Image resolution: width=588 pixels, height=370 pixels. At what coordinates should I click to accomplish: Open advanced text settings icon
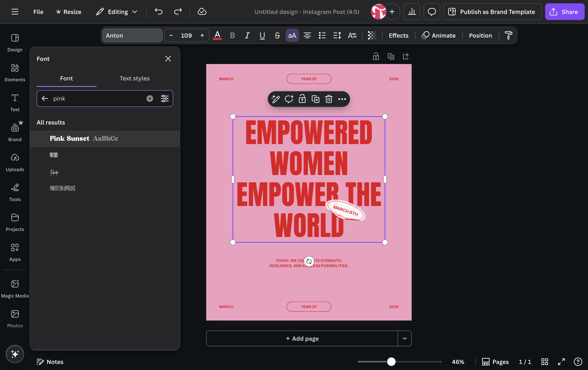point(352,36)
